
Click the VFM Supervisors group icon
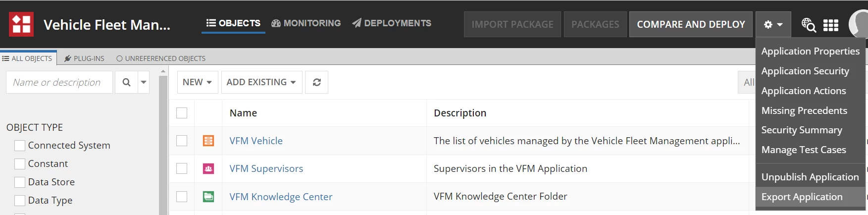click(208, 169)
